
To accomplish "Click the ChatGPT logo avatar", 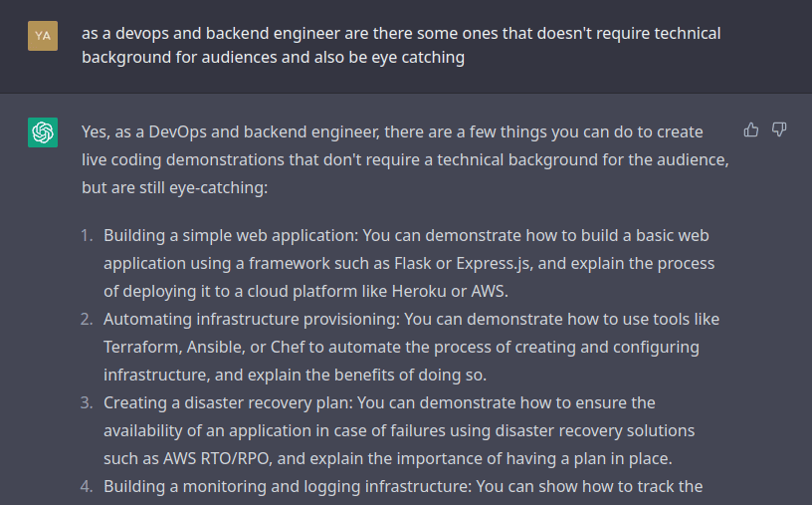I will [x=43, y=132].
